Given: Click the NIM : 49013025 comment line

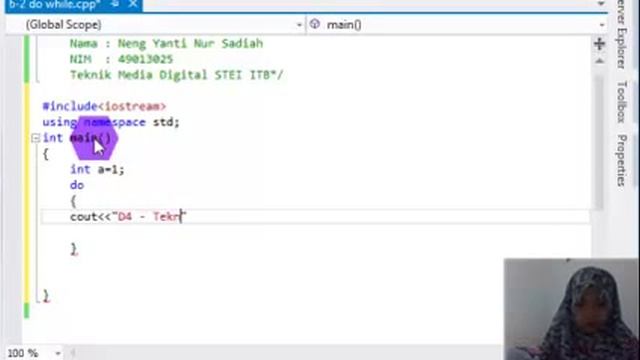Looking at the screenshot, I should click(x=121, y=59).
